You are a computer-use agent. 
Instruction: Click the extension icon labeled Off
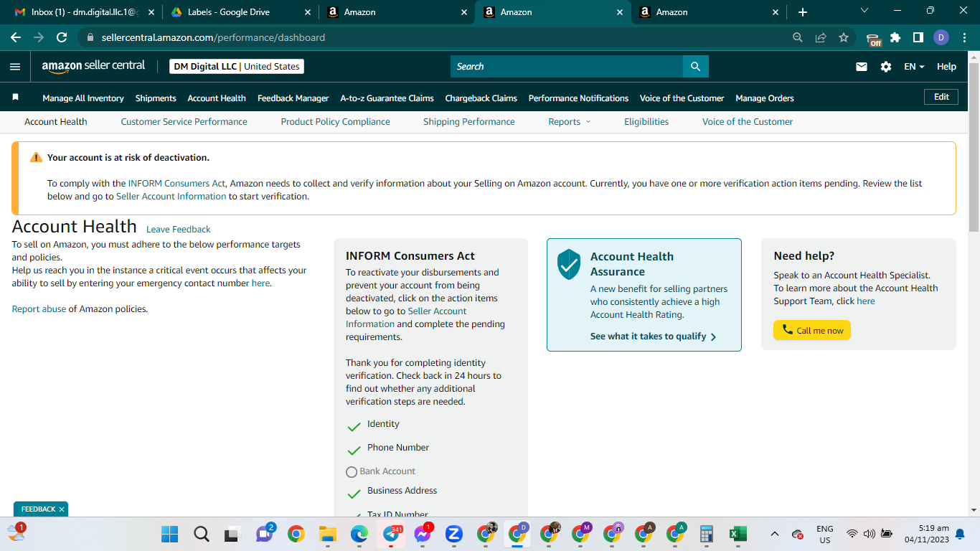873,39
